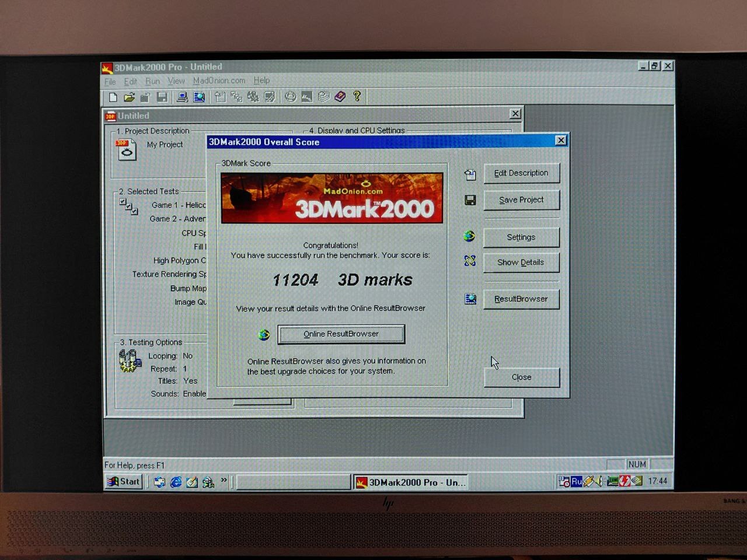Click the purple help book toolbar icon
Image resolution: width=747 pixels, height=560 pixels.
click(x=340, y=96)
